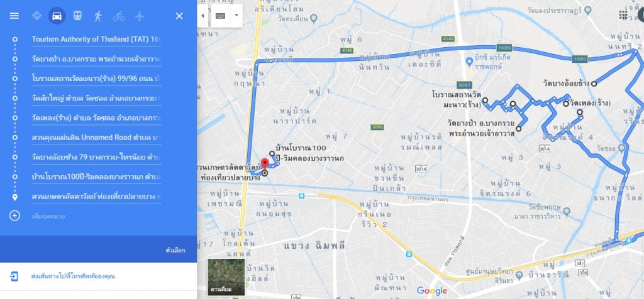Switch to satellite view thumbnail
Image resolution: width=644 pixels, height=299 pixels.
[226, 277]
